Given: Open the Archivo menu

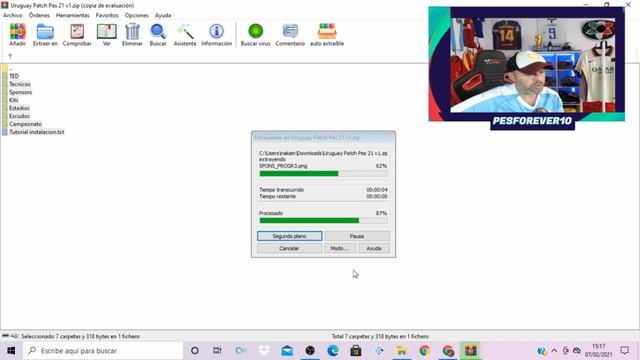Looking at the screenshot, I should pyautogui.click(x=13, y=15).
